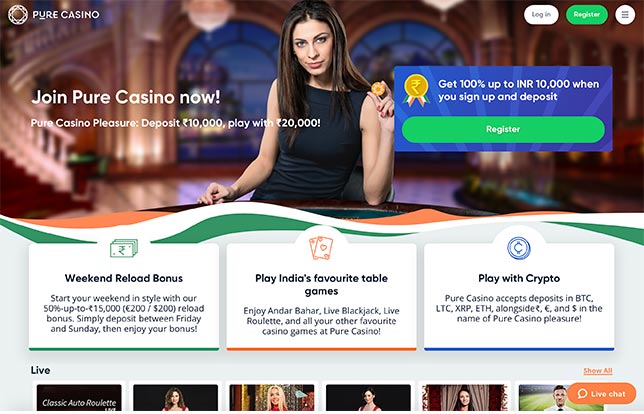Open the second live dealer thumbnail

click(175, 398)
